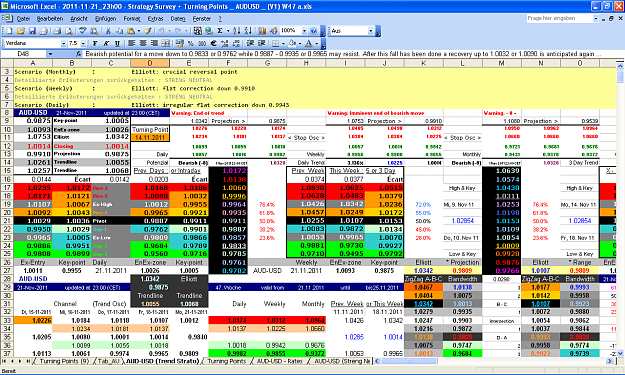This screenshot has width=625, height=375.
Task: Go to the last sheet with tab navigation
Action: [28, 361]
